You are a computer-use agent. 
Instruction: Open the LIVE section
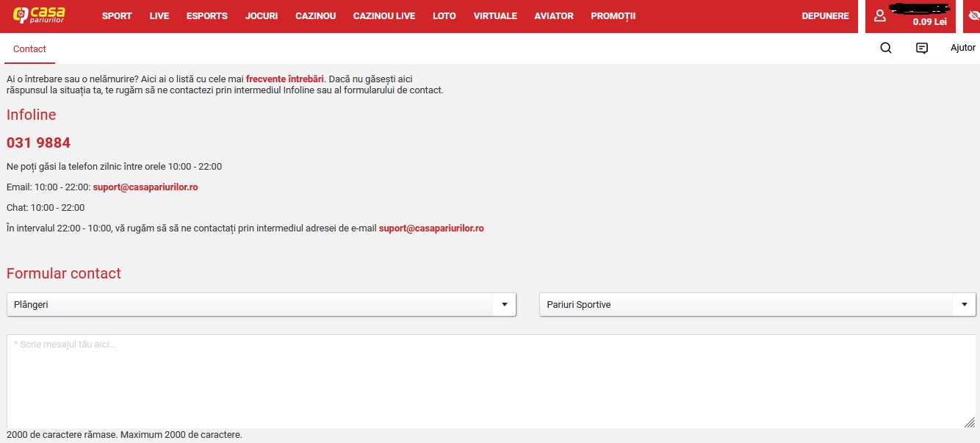point(159,16)
